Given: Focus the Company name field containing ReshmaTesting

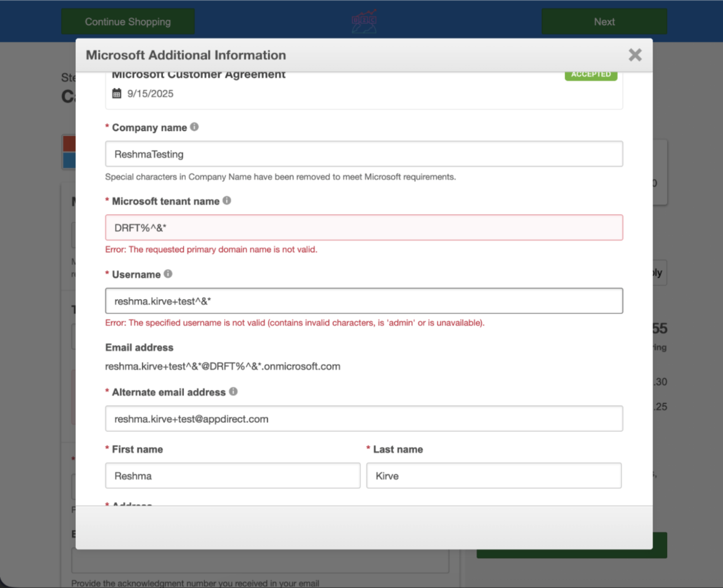Looking at the screenshot, I should pos(363,154).
